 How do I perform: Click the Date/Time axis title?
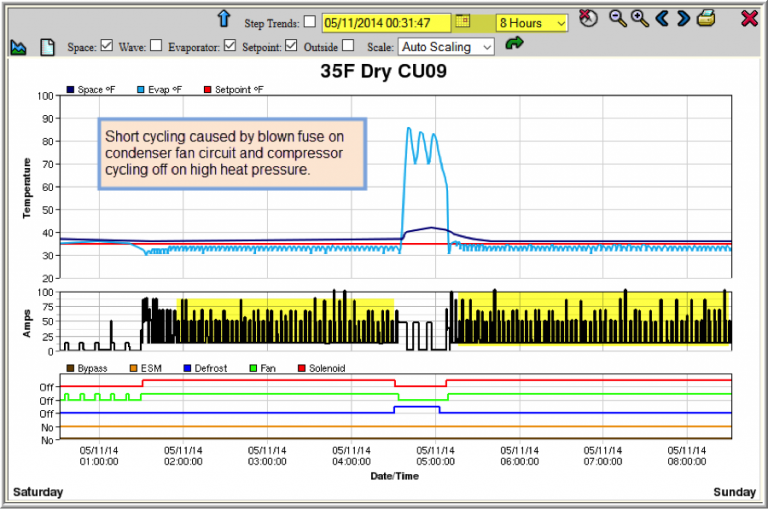(395, 476)
